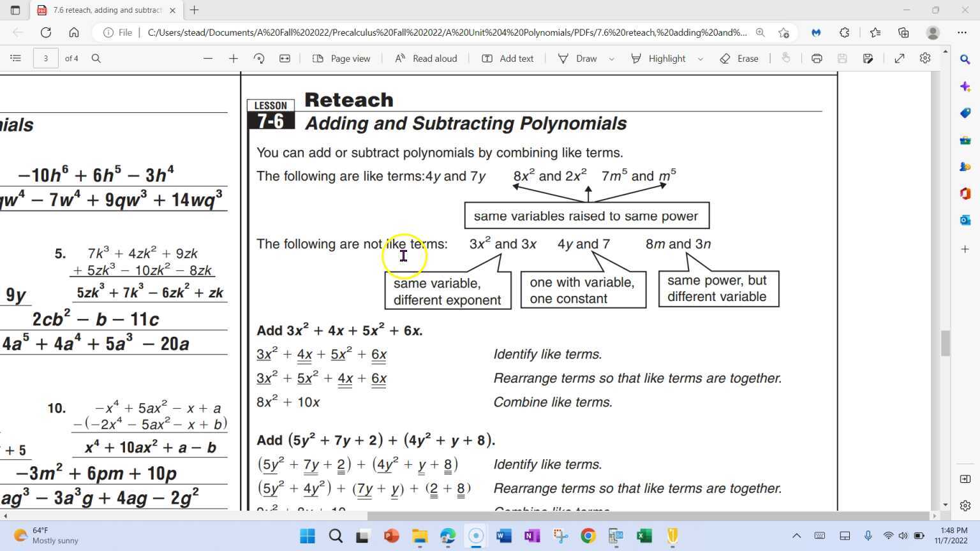The image size is (980, 551).
Task: Select the 7.6 reteach PDF tab
Action: click(x=107, y=10)
